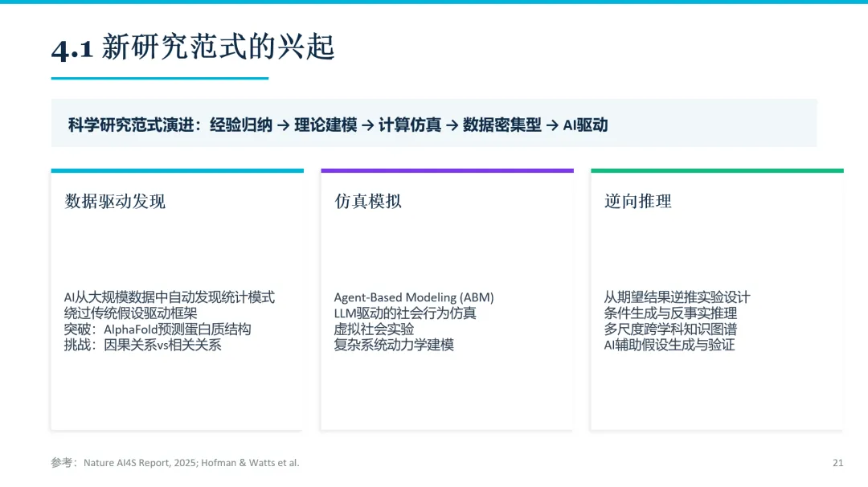Click the 数据驱动发现 card heading
This screenshot has height=487, width=868.
click(x=115, y=202)
